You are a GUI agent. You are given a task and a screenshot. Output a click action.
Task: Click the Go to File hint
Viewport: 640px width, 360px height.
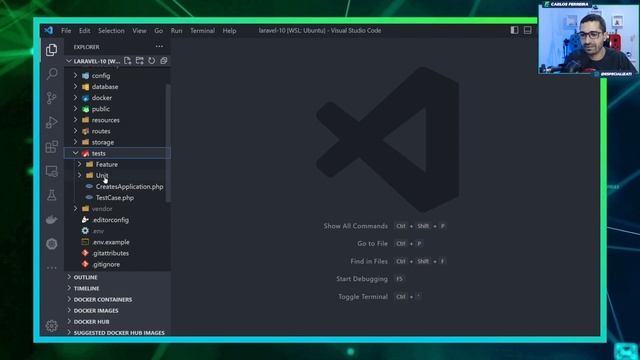pos(372,243)
